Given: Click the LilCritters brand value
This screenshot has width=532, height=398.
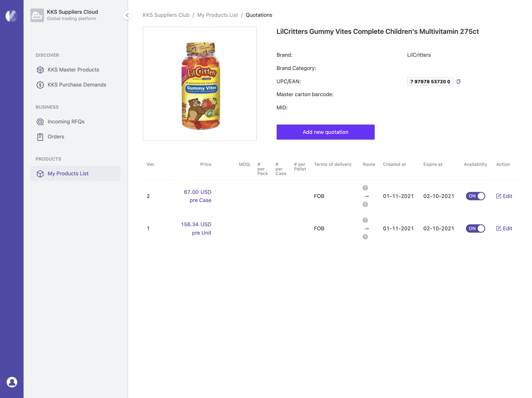Looking at the screenshot, I should 419,55.
